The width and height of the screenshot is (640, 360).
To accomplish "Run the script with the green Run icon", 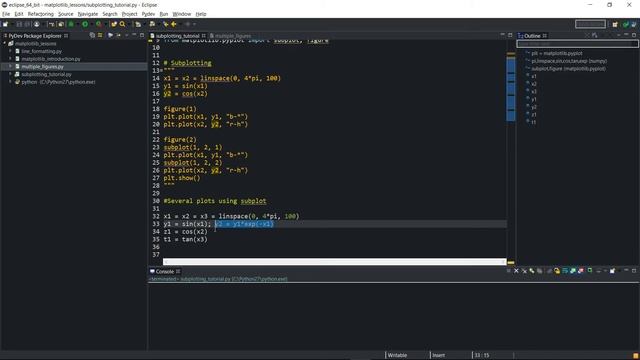I will pos(85,24).
